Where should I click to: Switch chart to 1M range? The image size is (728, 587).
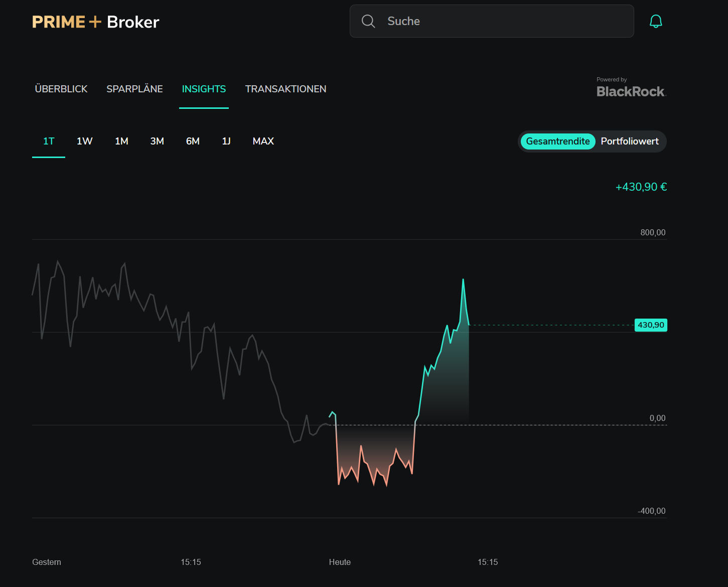pos(121,141)
